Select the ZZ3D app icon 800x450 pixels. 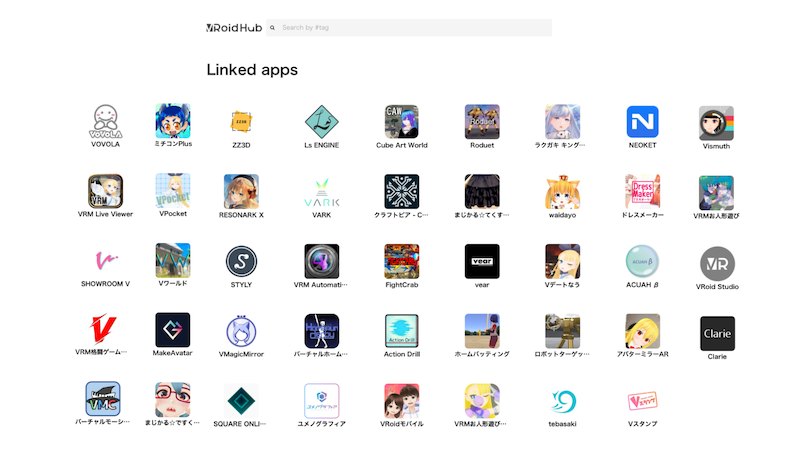[x=241, y=122]
